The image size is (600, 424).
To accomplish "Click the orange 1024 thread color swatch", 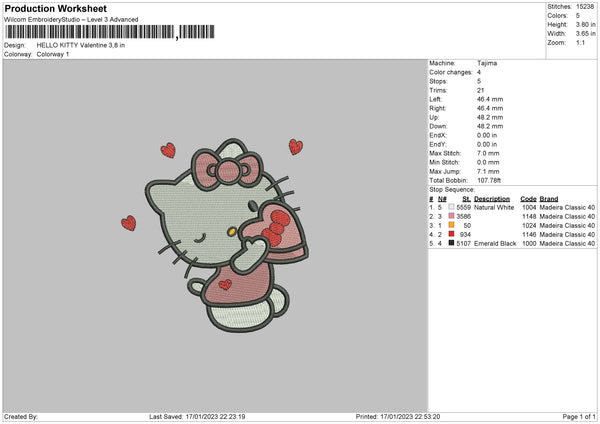I will pos(452,225).
